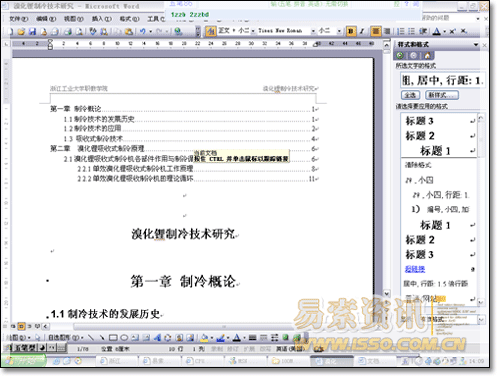Open the Insert menu
Viewport: 500px width, 378px height.
click(102, 19)
